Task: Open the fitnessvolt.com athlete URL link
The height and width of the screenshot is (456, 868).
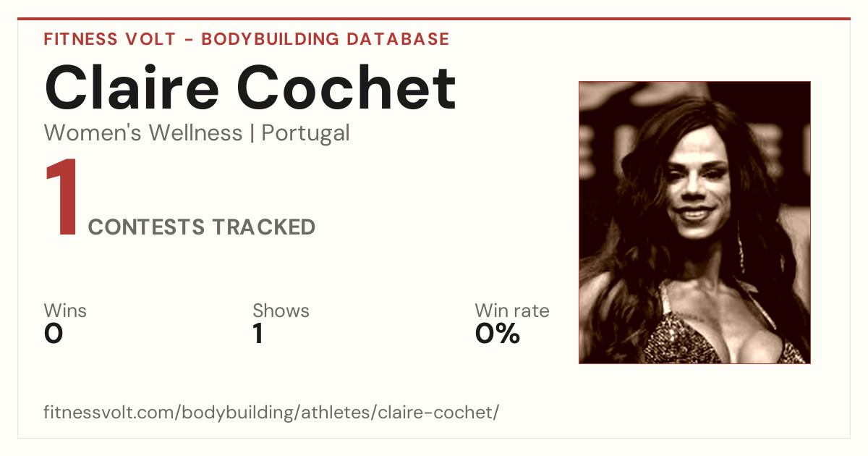Action: coord(272,413)
